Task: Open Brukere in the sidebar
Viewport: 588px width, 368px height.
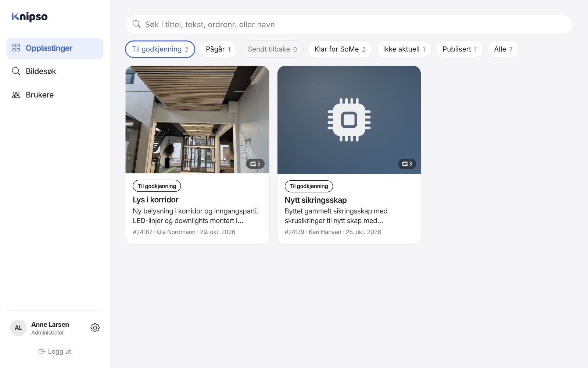Action: point(55,95)
